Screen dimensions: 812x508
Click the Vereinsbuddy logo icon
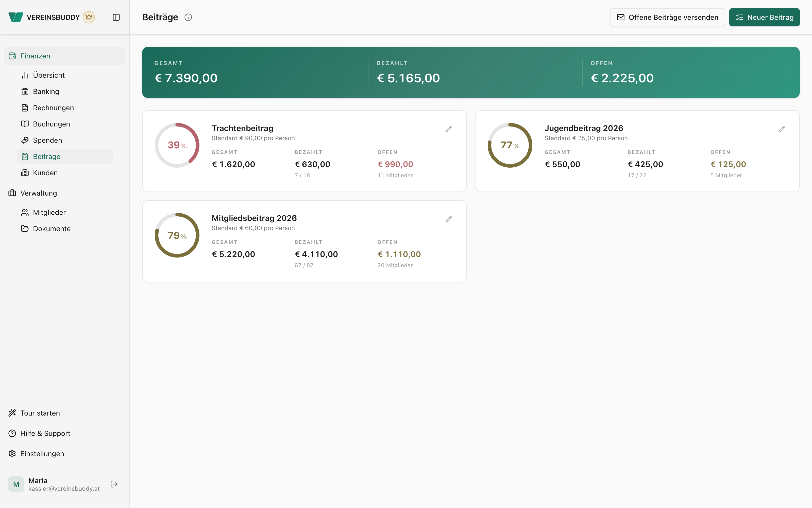click(x=16, y=17)
